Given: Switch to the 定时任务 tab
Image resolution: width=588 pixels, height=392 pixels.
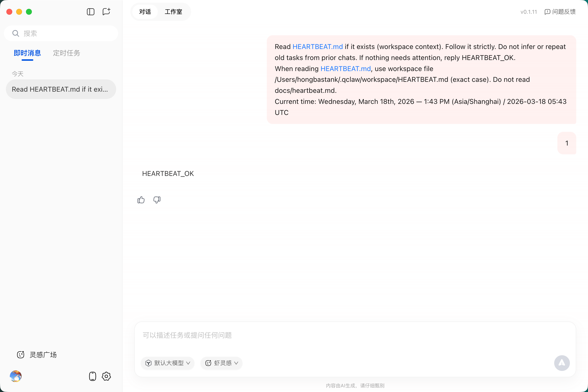Looking at the screenshot, I should 66,53.
